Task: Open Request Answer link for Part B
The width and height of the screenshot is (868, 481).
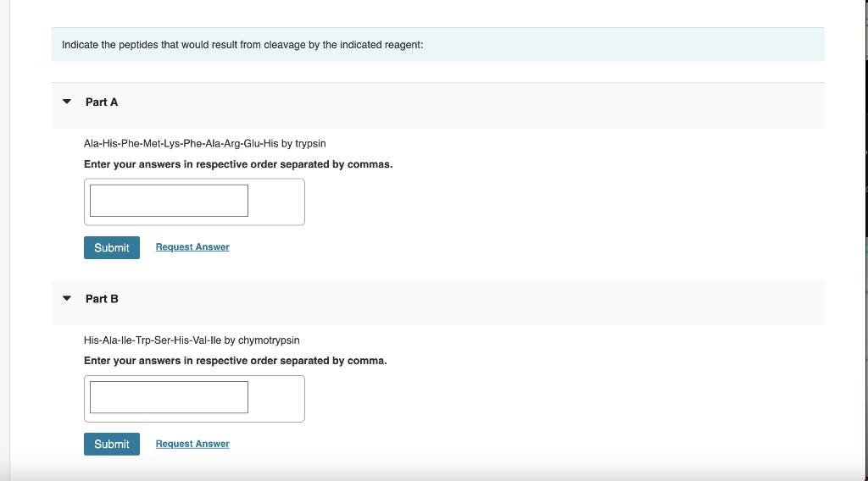Action: 192,444
